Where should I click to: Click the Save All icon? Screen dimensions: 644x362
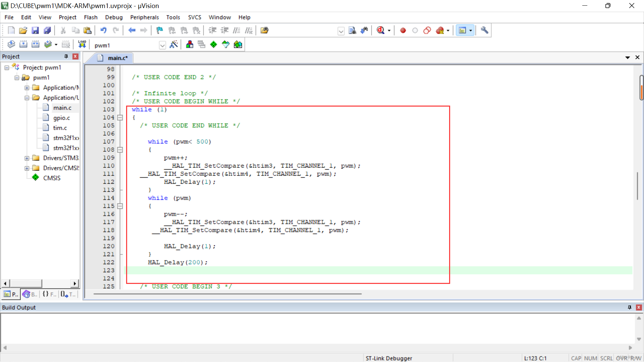[47, 31]
